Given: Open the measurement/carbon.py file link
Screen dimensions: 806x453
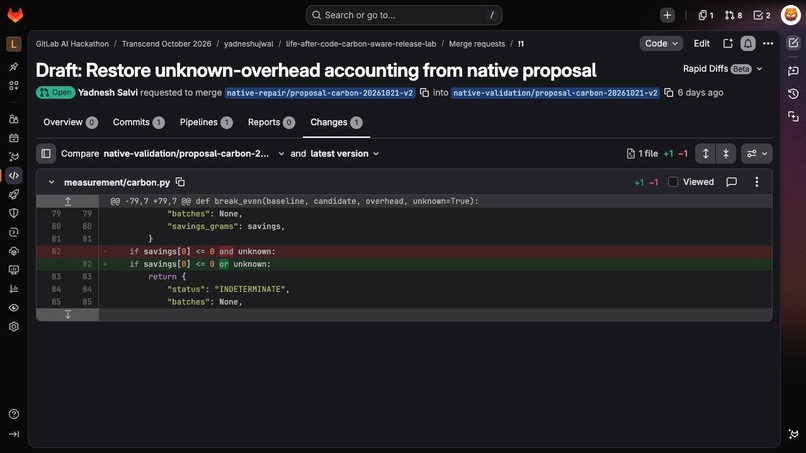Looking at the screenshot, I should [x=117, y=183].
